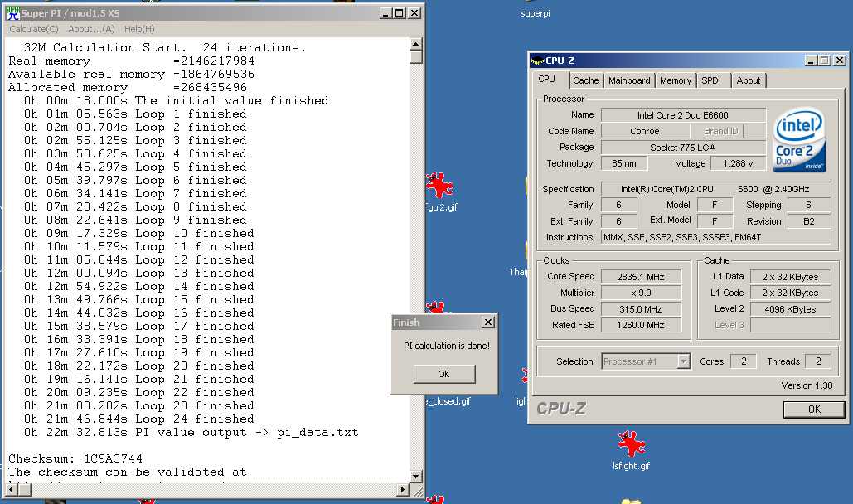
Task: Click Super PI vertical scrollbar down arrow
Action: pyautogui.click(x=415, y=477)
